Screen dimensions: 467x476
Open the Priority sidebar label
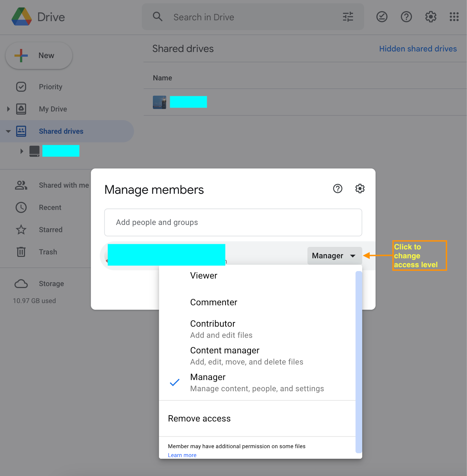(51, 87)
